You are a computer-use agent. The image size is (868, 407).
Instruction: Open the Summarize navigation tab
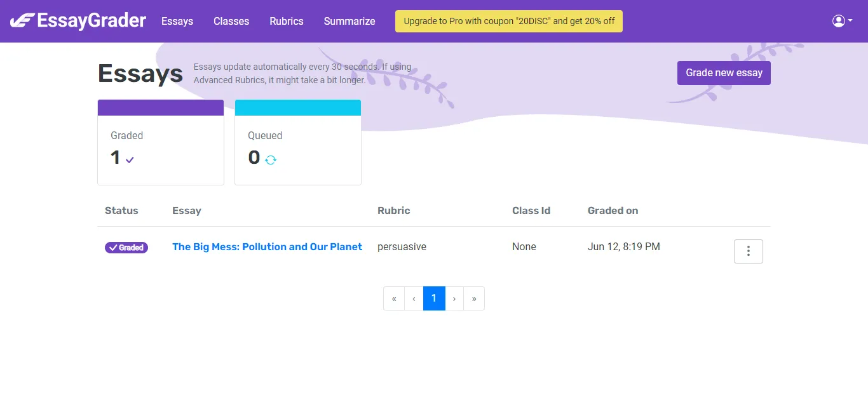(x=349, y=21)
